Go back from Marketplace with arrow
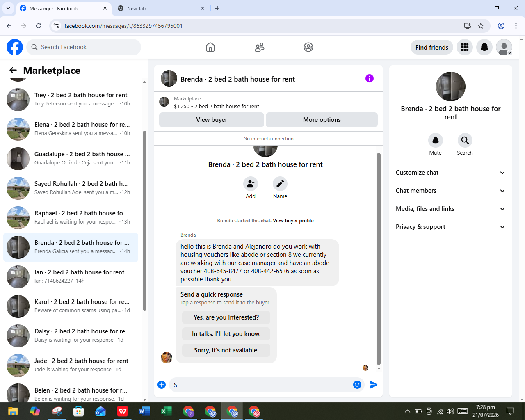 [x=13, y=71]
